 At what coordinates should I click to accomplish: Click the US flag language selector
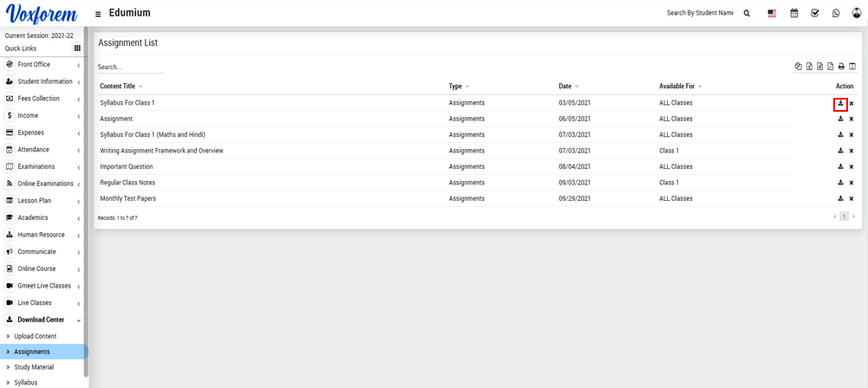tap(772, 14)
